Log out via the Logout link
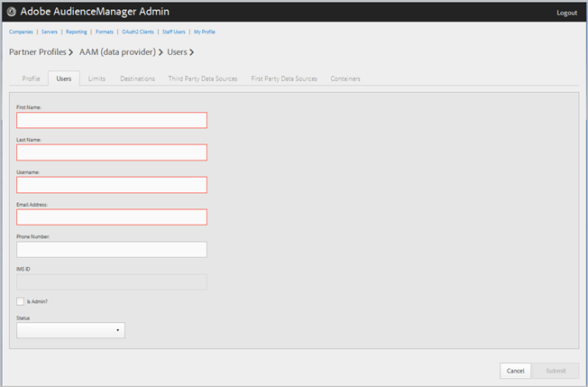Viewport: 588px width, 387px height. point(566,13)
